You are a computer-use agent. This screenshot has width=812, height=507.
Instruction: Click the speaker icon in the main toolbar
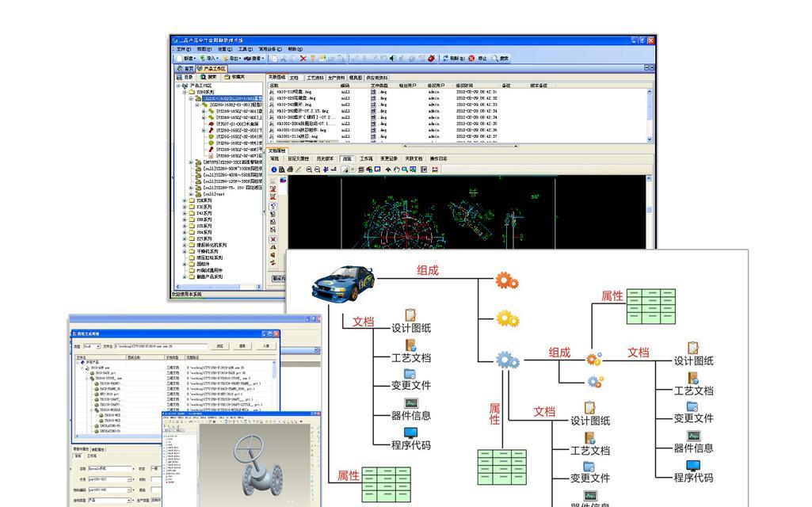click(391, 58)
